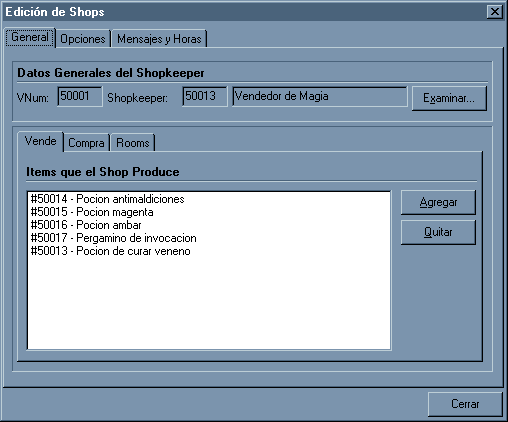Open the Mensajes y Horas tab
The height and width of the screenshot is (422, 508).
point(159,39)
